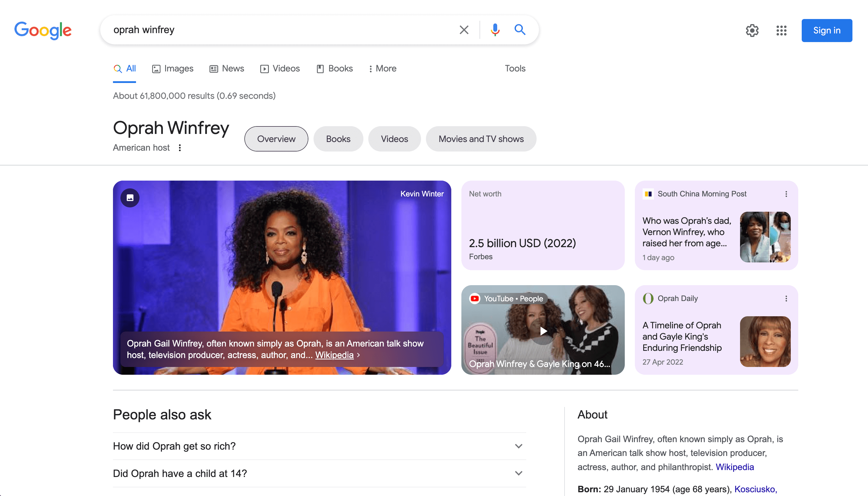Open the More search options dropdown
The image size is (868, 496).
[x=382, y=69]
